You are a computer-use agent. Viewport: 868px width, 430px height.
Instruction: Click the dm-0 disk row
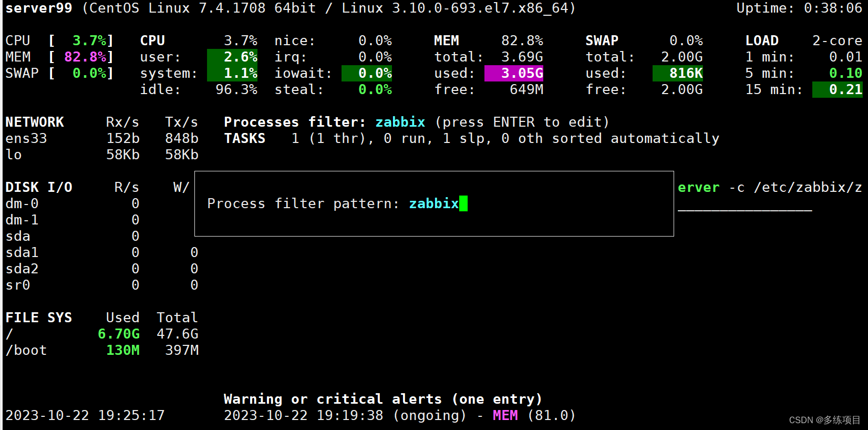[x=73, y=203]
